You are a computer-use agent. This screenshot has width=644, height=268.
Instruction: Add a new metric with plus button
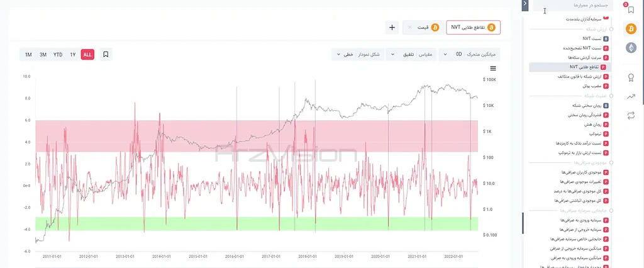[392, 28]
